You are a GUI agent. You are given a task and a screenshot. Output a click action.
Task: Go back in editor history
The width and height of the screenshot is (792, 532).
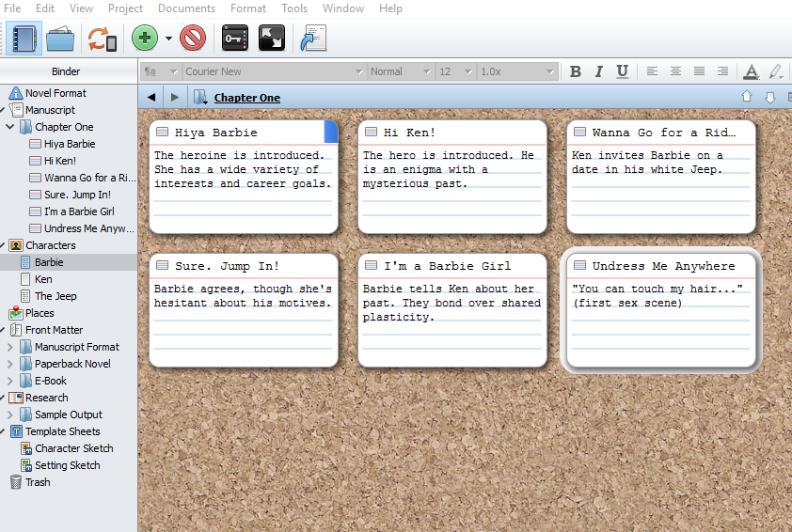[x=151, y=98]
